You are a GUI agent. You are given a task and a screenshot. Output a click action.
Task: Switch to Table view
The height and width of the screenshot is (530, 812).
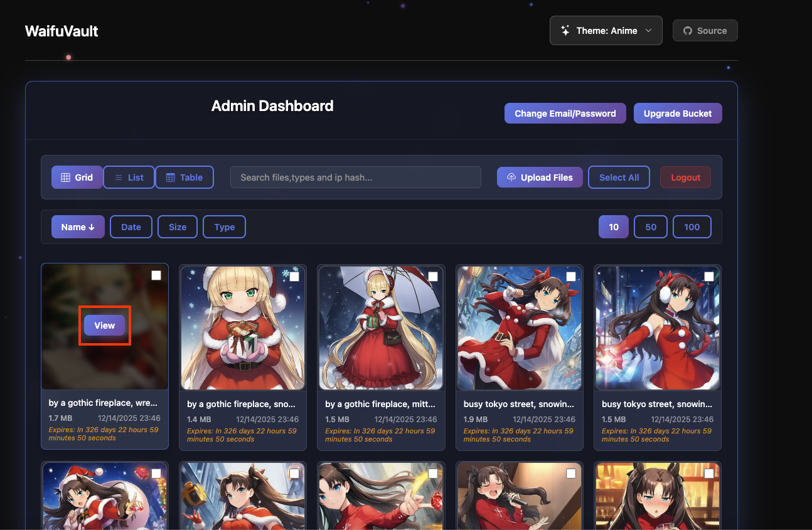(184, 178)
